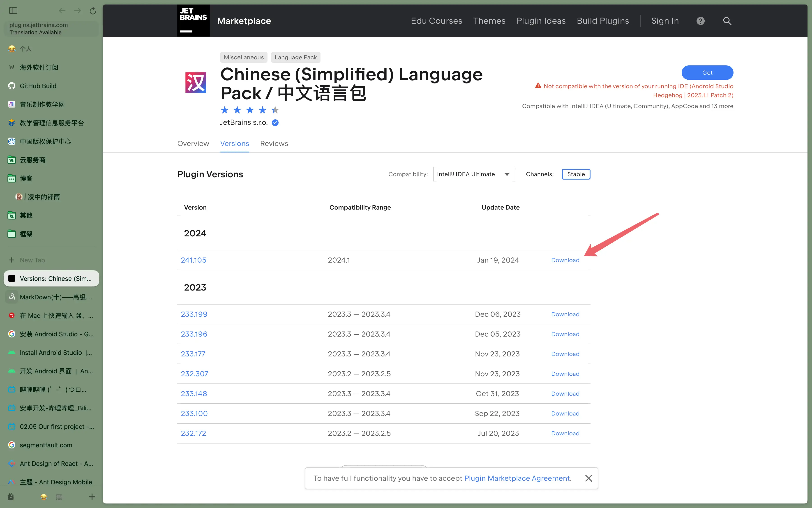Switch to 主题 - Ant Design Mobile tab
Screen dimensions: 812x508
point(51,482)
